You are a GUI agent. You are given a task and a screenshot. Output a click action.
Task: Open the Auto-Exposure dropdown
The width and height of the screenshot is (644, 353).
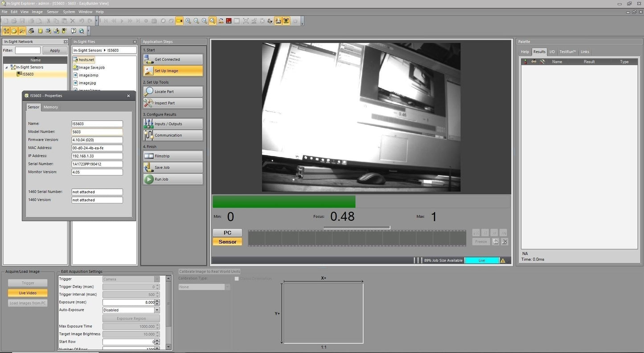157,310
